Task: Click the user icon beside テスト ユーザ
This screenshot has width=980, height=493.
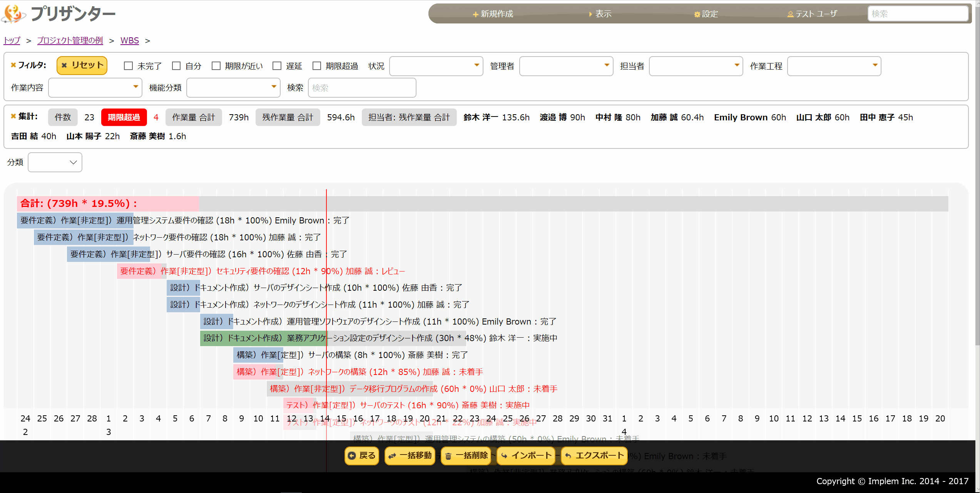Action: pos(790,14)
